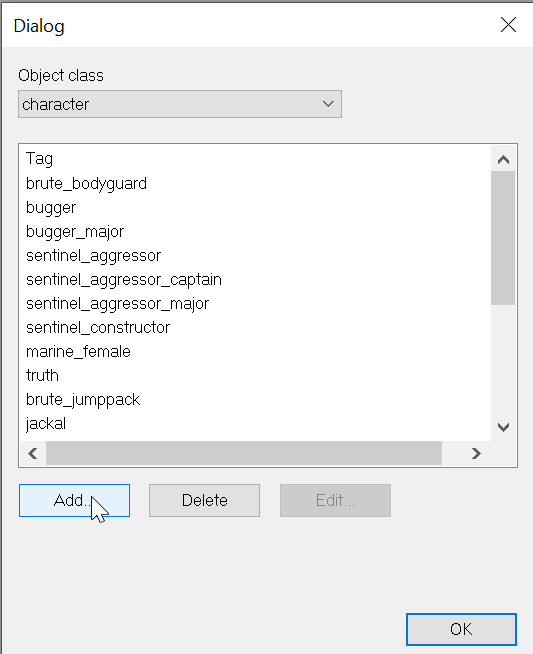Click the Tag column header

[x=39, y=159]
